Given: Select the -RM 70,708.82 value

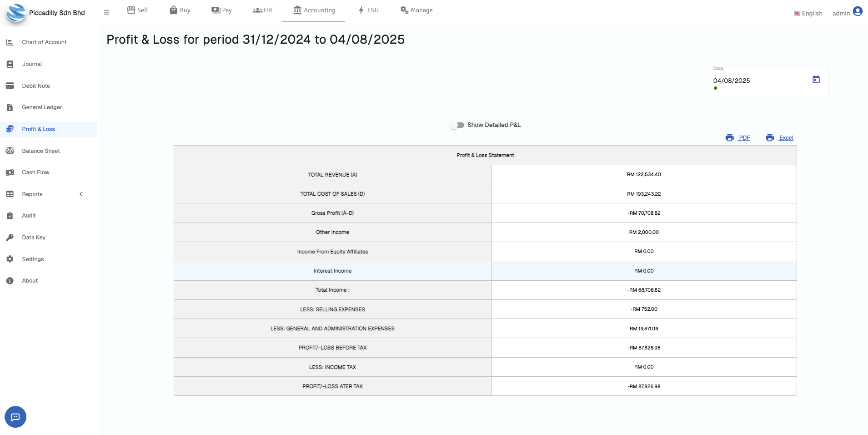Looking at the screenshot, I should pyautogui.click(x=644, y=213).
